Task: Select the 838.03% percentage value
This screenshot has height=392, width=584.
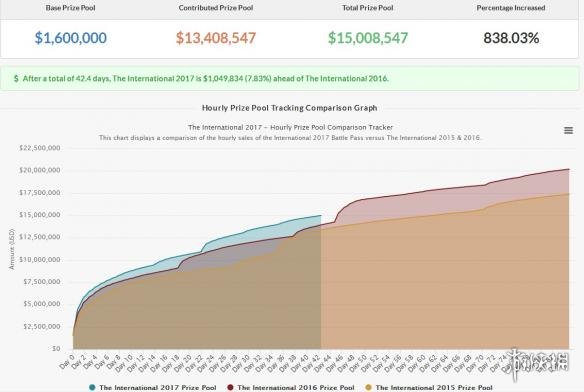Action: tap(511, 38)
